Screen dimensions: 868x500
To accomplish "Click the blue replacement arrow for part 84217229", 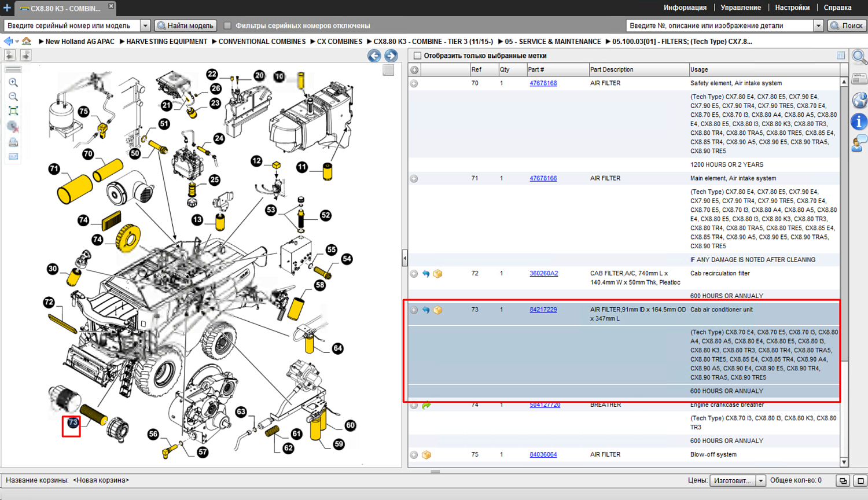I will point(426,310).
